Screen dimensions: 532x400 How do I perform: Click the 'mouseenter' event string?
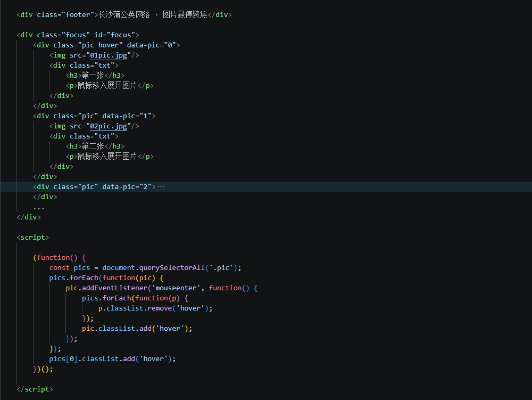tap(176, 288)
